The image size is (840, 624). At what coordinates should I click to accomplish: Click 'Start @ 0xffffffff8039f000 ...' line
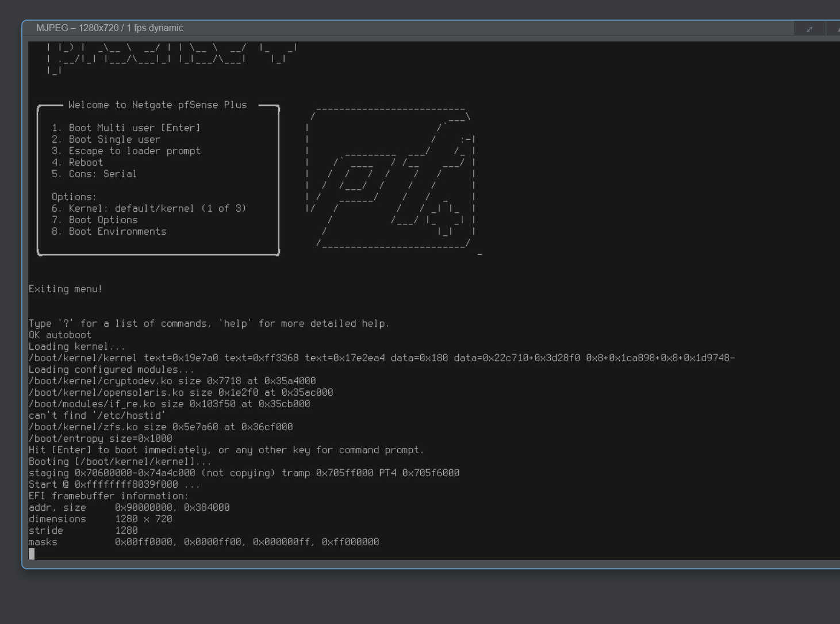coord(114,484)
